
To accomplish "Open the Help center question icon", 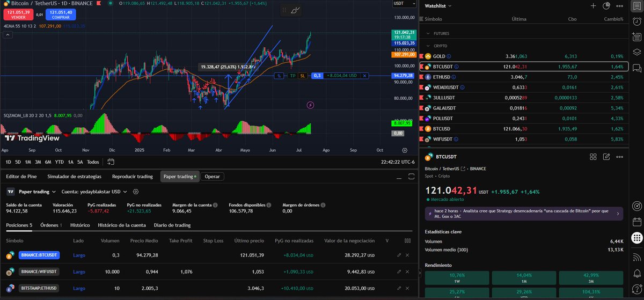I will pyautogui.click(x=636, y=289).
